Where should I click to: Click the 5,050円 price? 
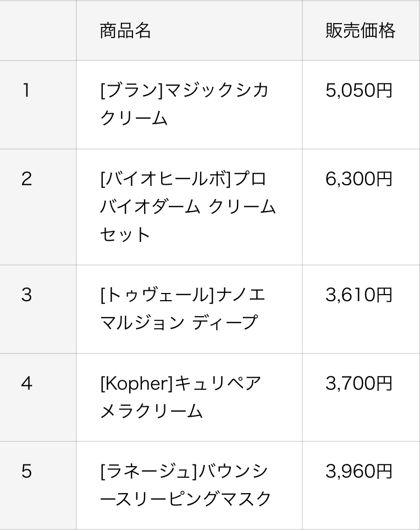pos(359,90)
